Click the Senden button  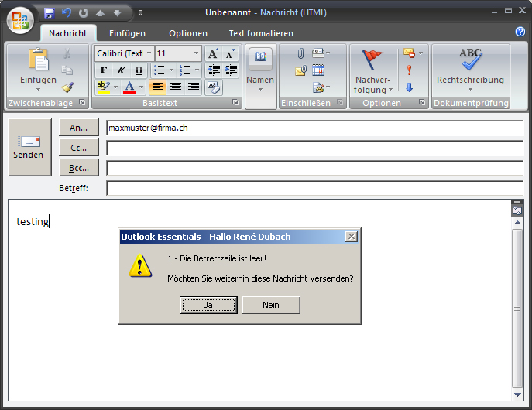(30, 148)
